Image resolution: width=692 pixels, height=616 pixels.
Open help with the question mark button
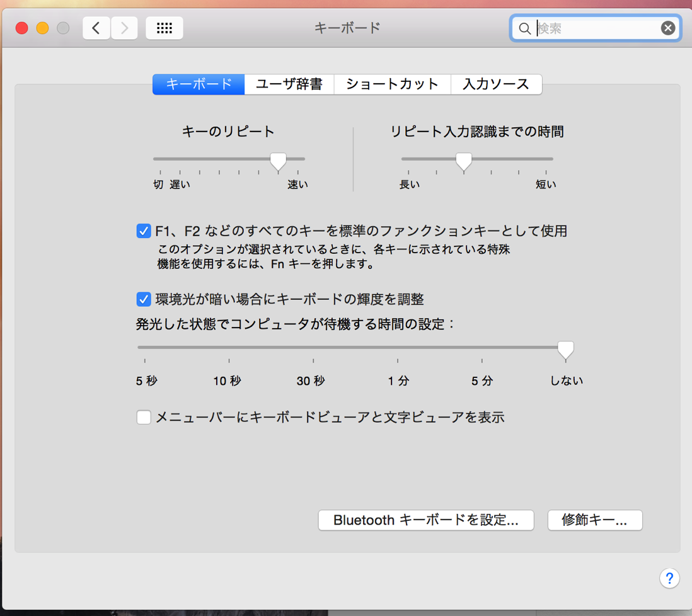(x=669, y=578)
